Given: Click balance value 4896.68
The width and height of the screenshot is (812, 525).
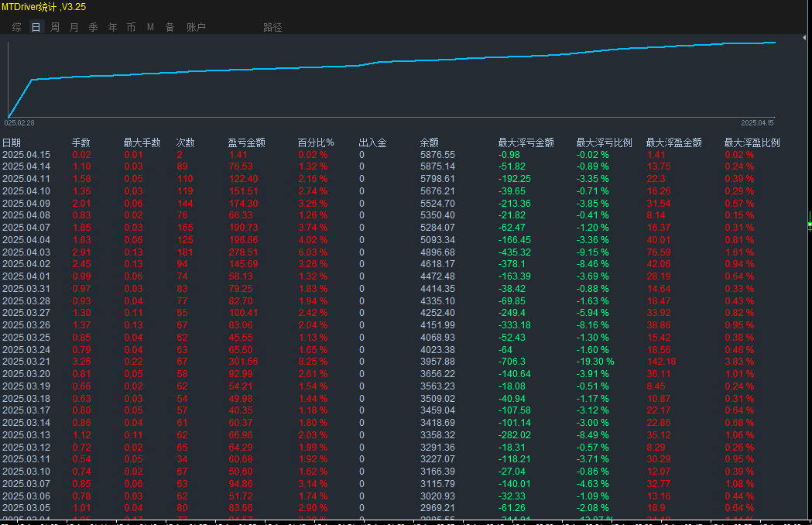Looking at the screenshot, I should (437, 252).
